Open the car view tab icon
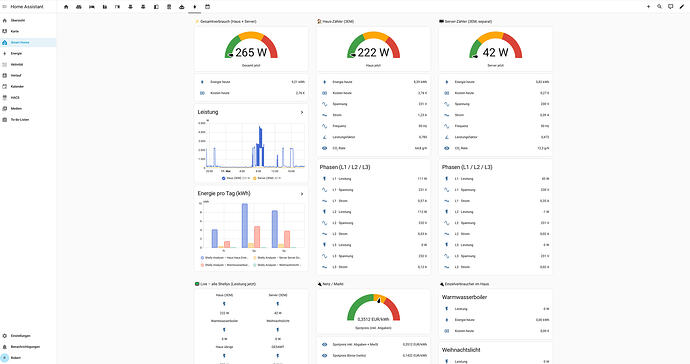Image resolution: width=690 pixels, height=364 pixels. (x=79, y=7)
